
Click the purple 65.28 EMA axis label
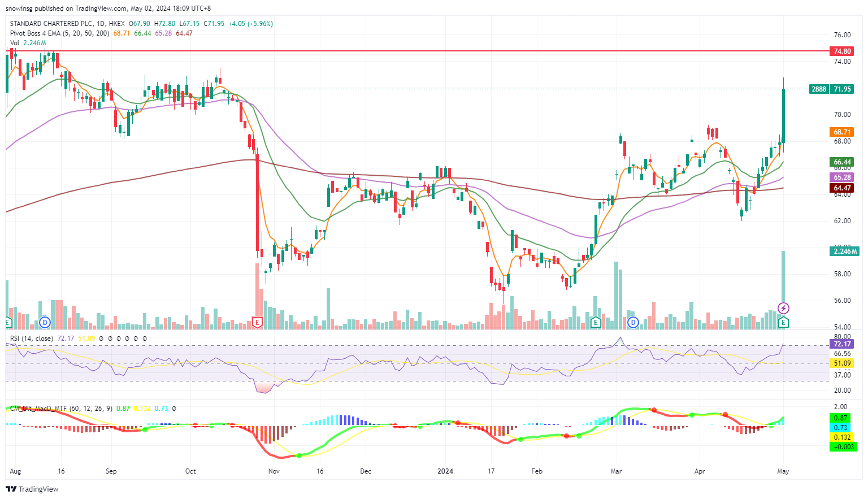pyautogui.click(x=842, y=177)
